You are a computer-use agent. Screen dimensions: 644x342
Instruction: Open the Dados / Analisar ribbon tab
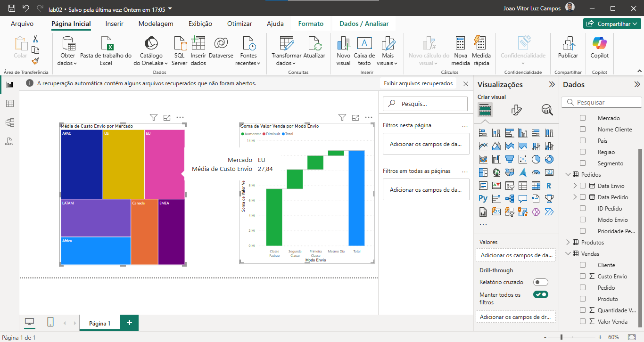(364, 24)
